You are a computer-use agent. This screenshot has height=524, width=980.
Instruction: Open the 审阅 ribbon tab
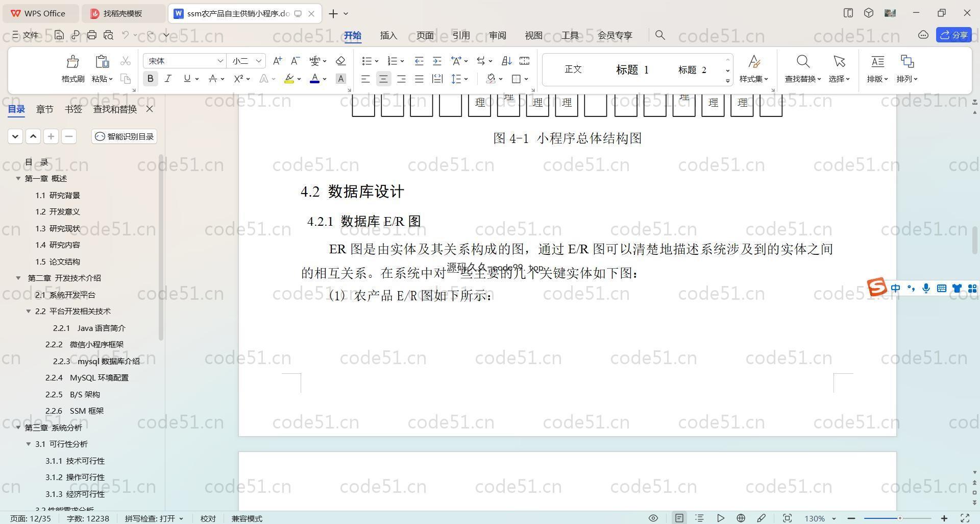point(497,35)
